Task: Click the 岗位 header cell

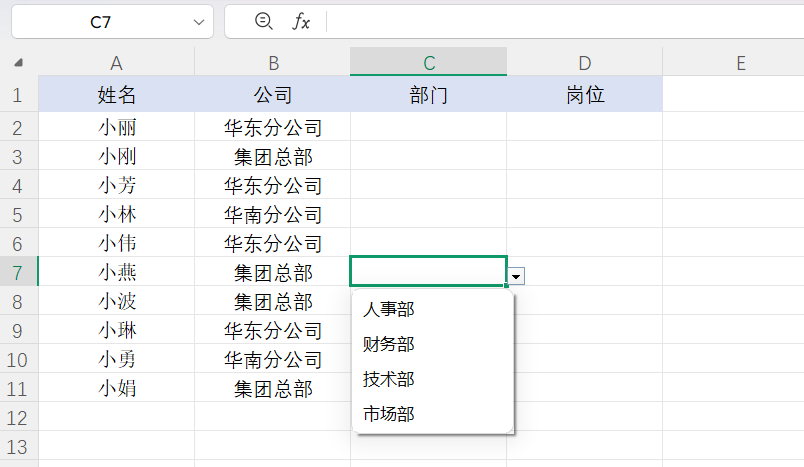Action: (x=585, y=94)
